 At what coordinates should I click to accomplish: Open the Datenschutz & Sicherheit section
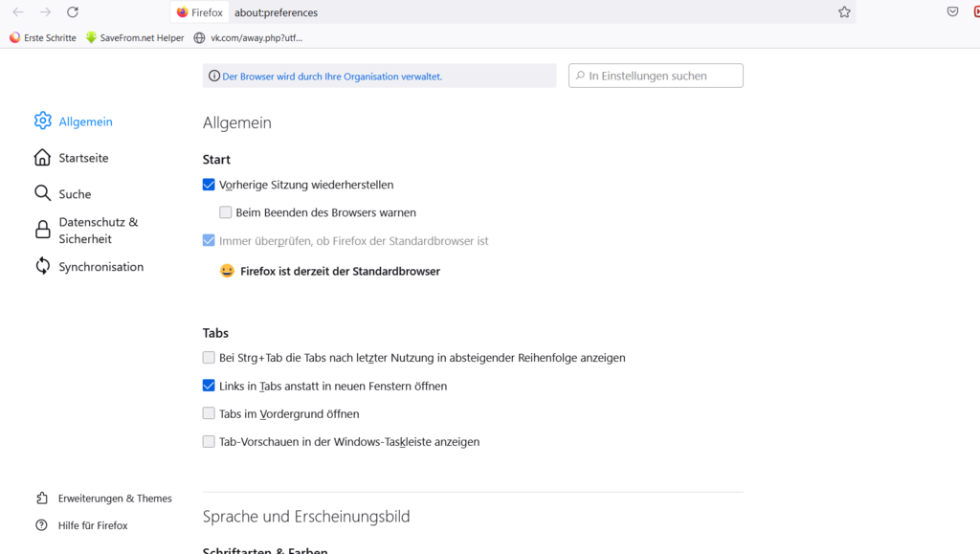[x=98, y=231]
